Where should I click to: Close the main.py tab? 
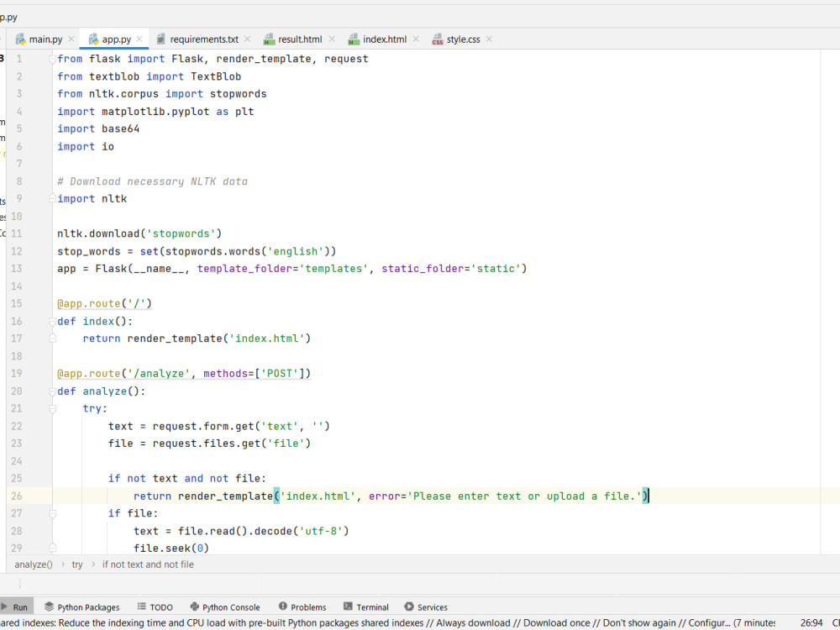[x=71, y=39]
